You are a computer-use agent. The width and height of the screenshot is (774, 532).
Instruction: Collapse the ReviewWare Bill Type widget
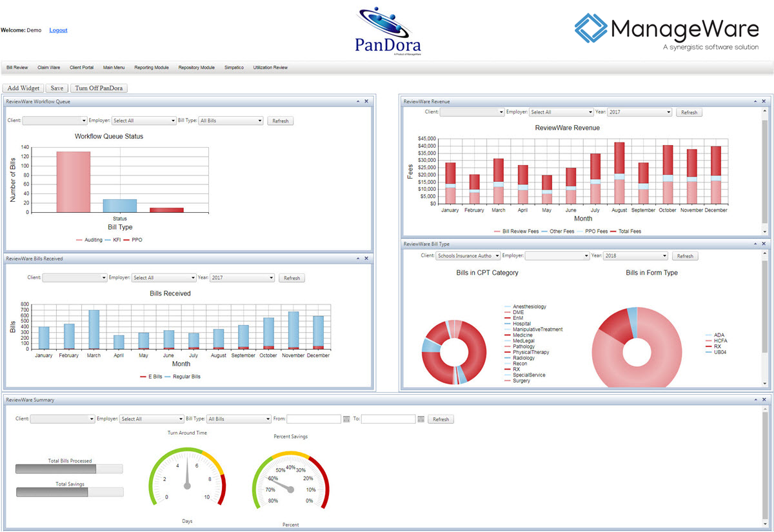[755, 244]
